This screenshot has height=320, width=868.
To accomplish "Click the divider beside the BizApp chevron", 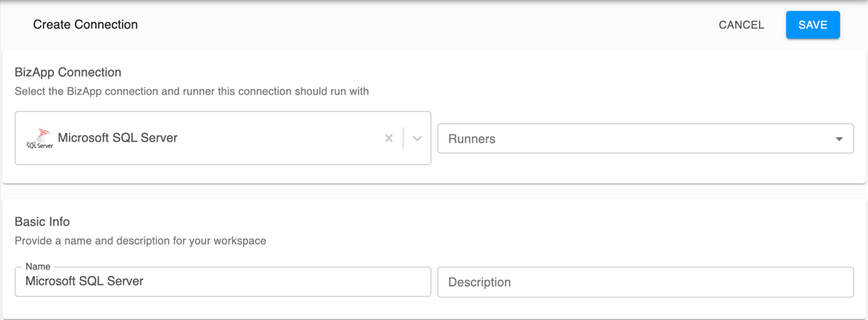I will pos(403,138).
